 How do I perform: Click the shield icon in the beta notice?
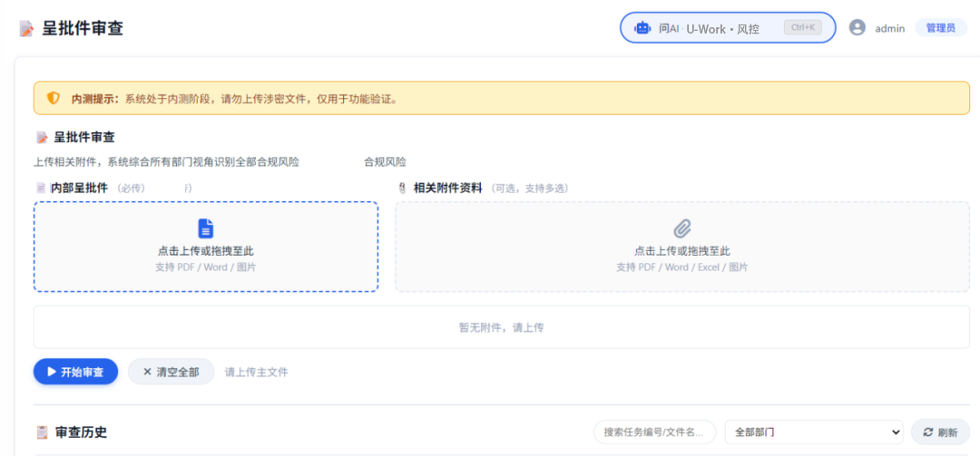click(x=54, y=98)
